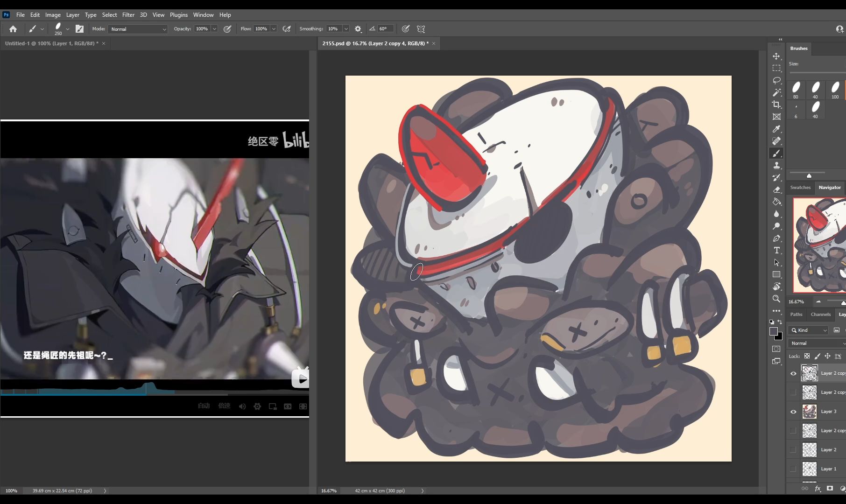Toggle pressure for opacity
The image size is (846, 504).
227,29
